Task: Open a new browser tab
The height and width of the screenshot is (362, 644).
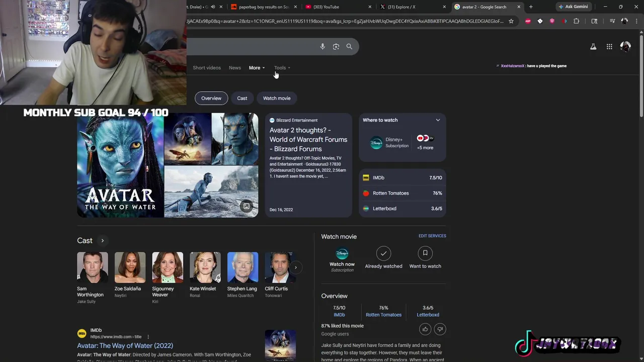Action: click(x=531, y=7)
